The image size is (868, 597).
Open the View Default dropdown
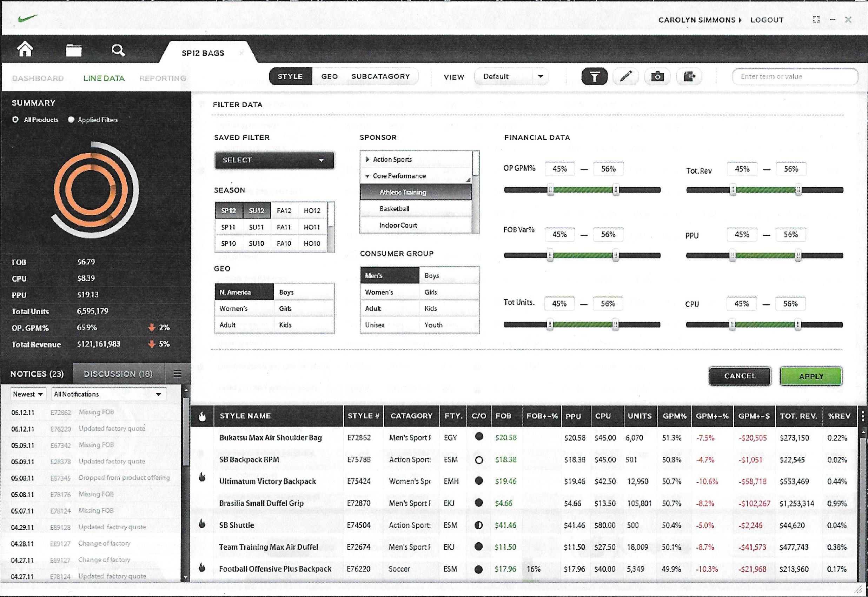[x=511, y=77]
